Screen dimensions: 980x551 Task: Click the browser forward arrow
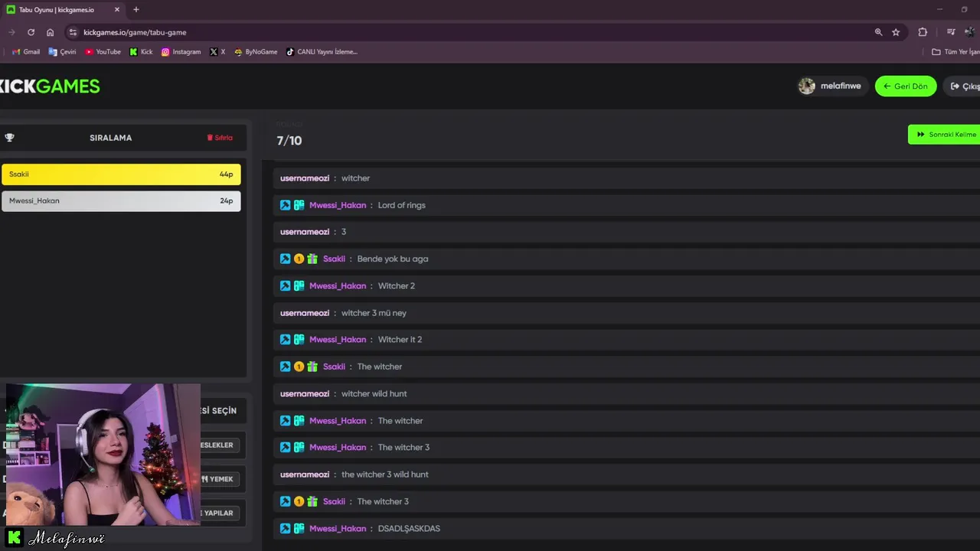(11, 32)
